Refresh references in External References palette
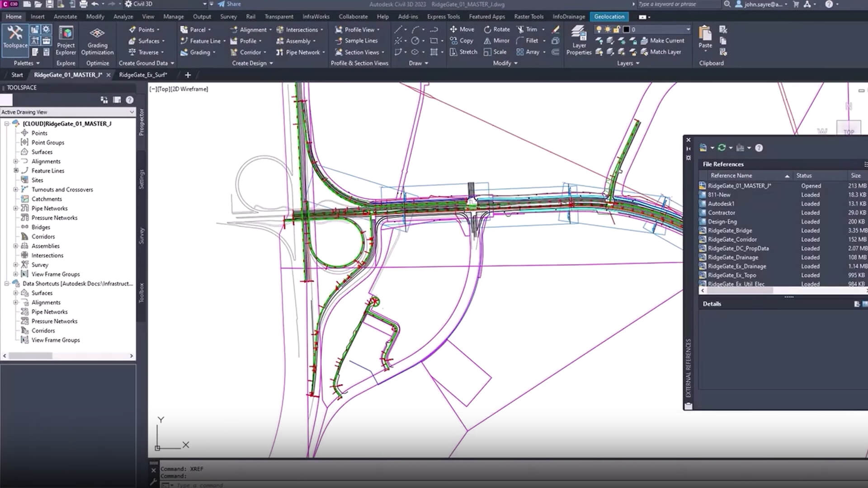868x488 pixels. [x=722, y=148]
